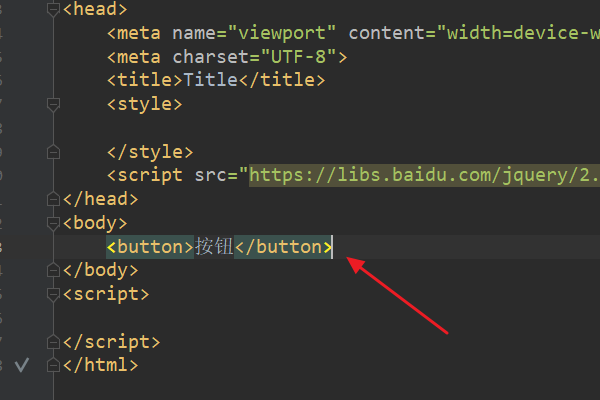Click the opening head tag text
Image resolution: width=600 pixels, height=400 pixels.
(x=95, y=10)
